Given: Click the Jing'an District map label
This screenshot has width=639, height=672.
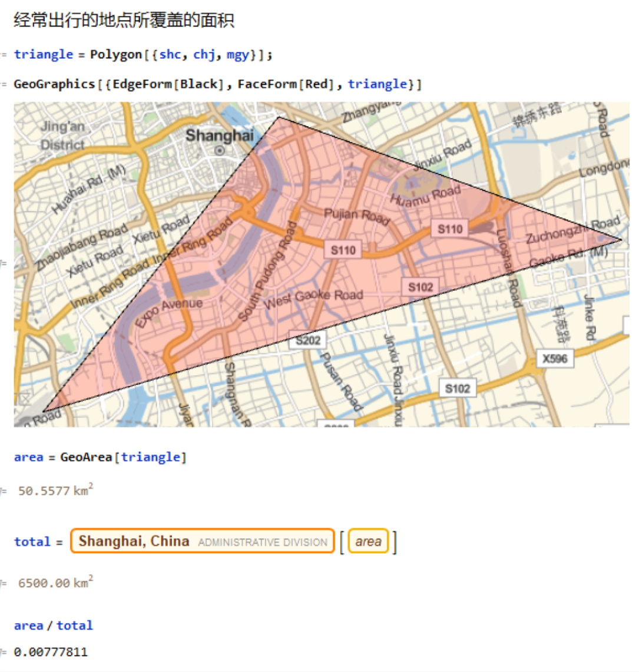Looking at the screenshot, I should pyautogui.click(x=62, y=135).
